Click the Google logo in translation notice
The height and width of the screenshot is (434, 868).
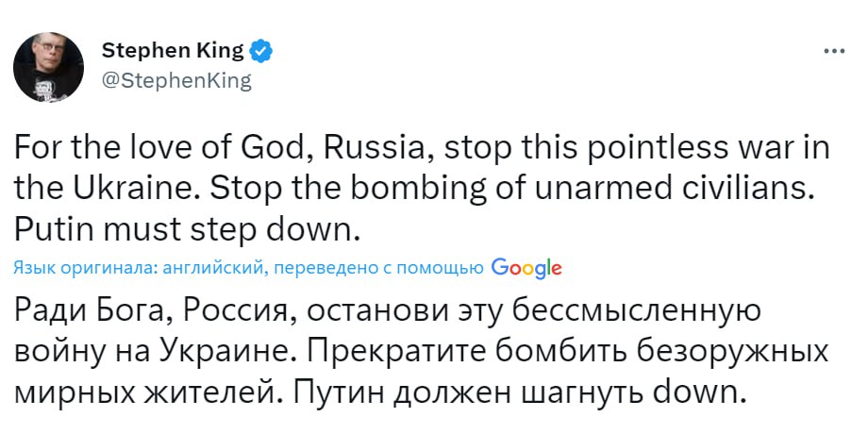(526, 268)
